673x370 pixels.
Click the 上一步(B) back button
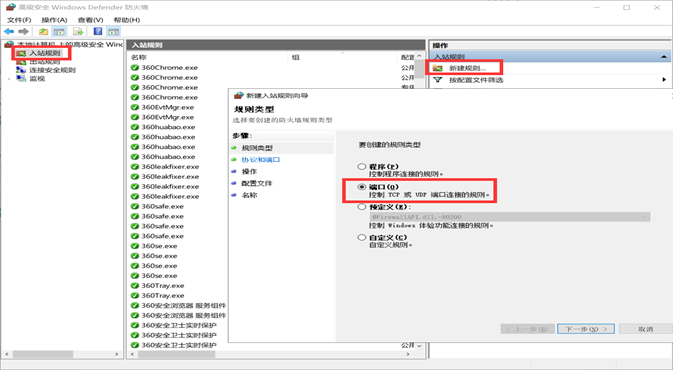(x=527, y=329)
